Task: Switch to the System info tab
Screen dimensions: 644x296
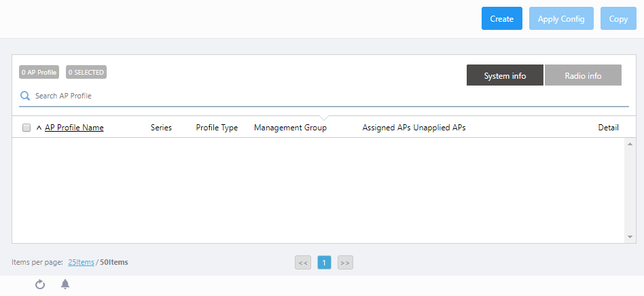Action: [x=505, y=75]
